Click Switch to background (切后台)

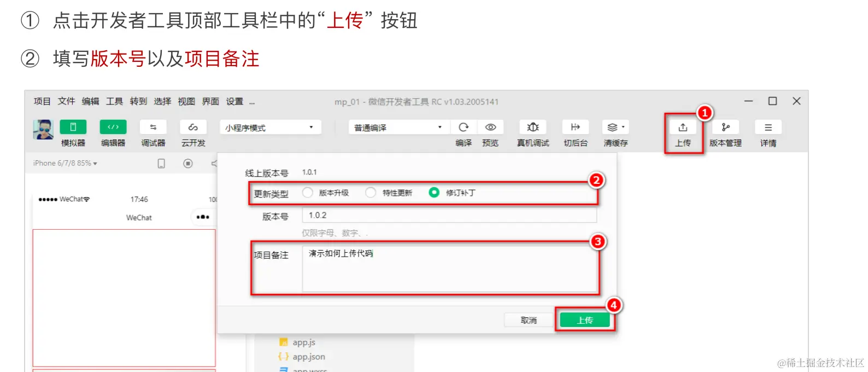[x=576, y=127]
